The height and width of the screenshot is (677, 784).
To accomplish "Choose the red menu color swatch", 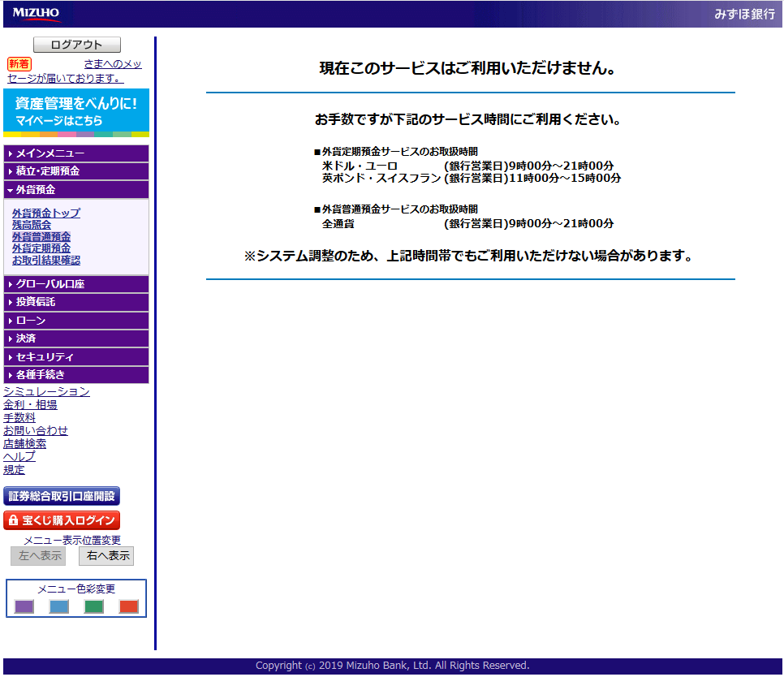I will pyautogui.click(x=129, y=606).
